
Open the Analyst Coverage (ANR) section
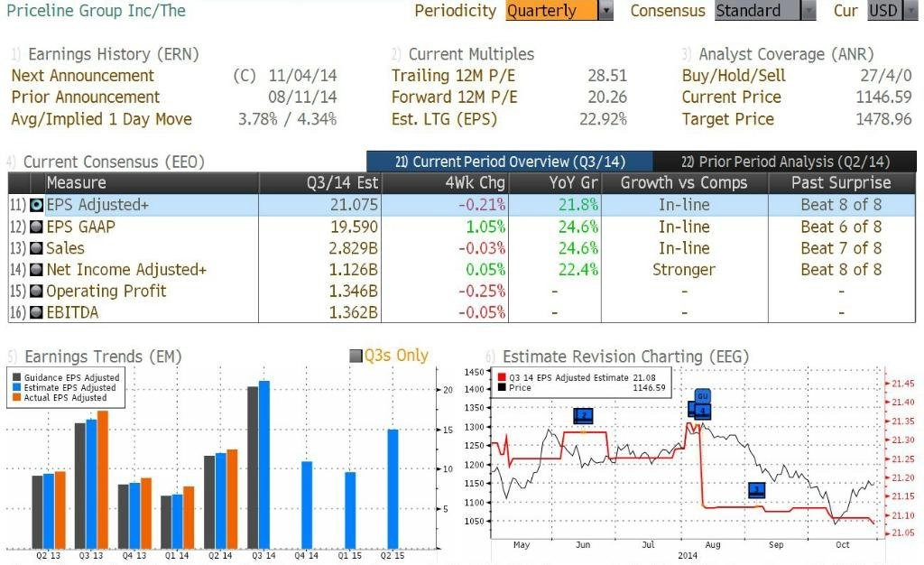786,54
